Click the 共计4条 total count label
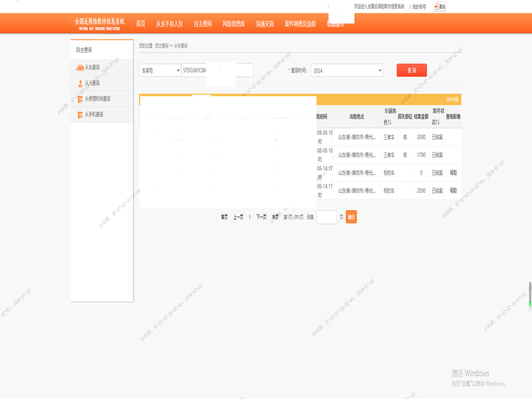This screenshot has width=532, height=399. 452,99
